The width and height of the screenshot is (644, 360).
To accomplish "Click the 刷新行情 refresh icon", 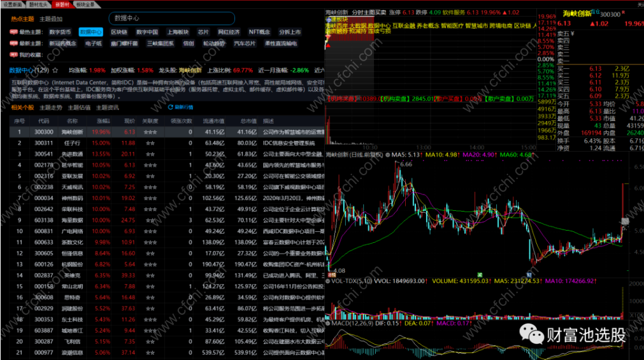I will click(170, 107).
